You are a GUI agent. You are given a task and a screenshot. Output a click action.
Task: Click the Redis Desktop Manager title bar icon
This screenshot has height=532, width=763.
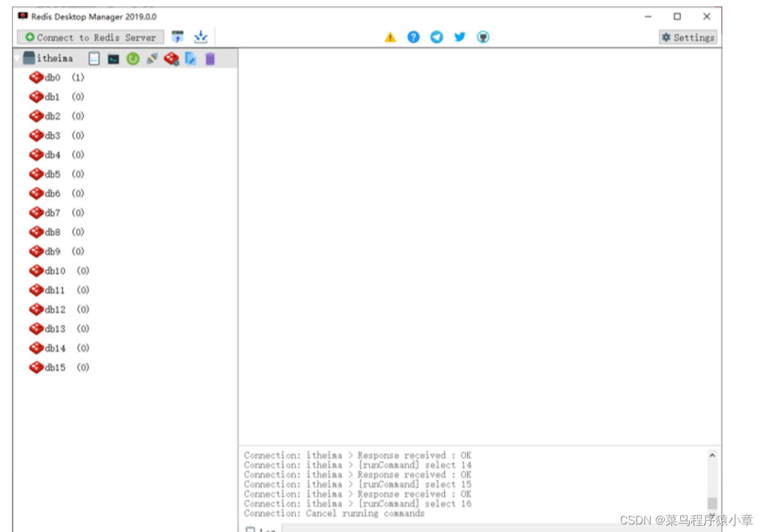pos(23,16)
